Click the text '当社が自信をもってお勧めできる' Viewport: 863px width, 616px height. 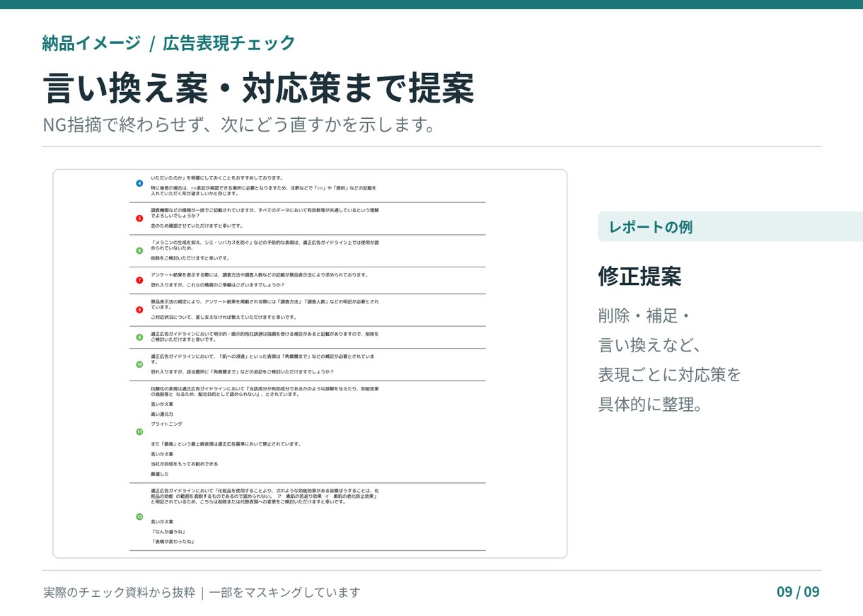[x=184, y=464]
